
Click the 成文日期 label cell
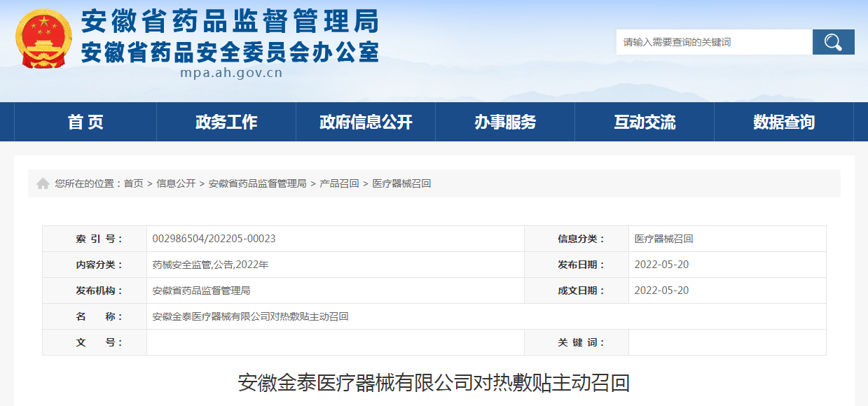coord(577,290)
